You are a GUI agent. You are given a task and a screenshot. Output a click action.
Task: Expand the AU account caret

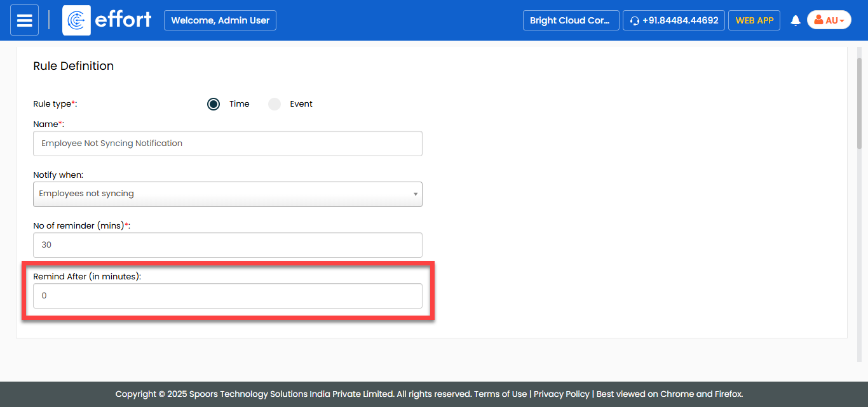click(842, 21)
